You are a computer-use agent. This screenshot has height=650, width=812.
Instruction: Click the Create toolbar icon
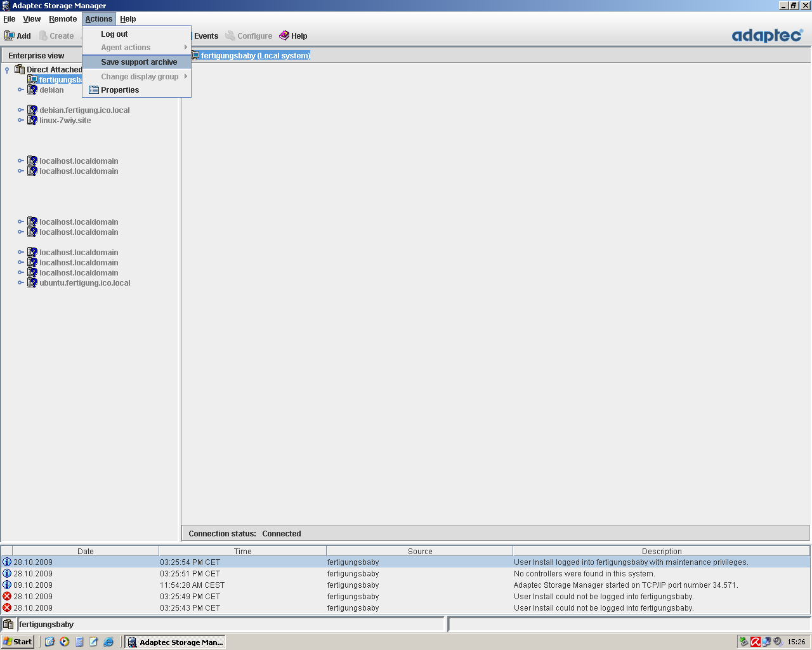click(x=43, y=36)
